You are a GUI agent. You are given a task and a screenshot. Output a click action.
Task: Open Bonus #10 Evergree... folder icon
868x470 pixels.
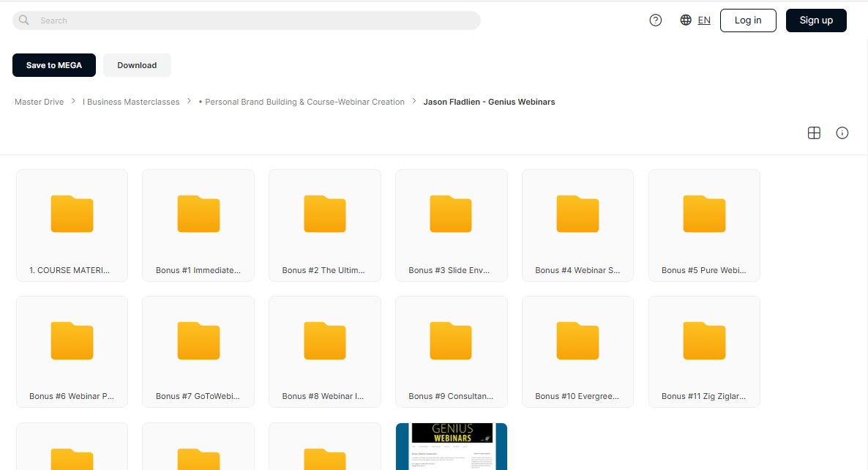(x=578, y=340)
